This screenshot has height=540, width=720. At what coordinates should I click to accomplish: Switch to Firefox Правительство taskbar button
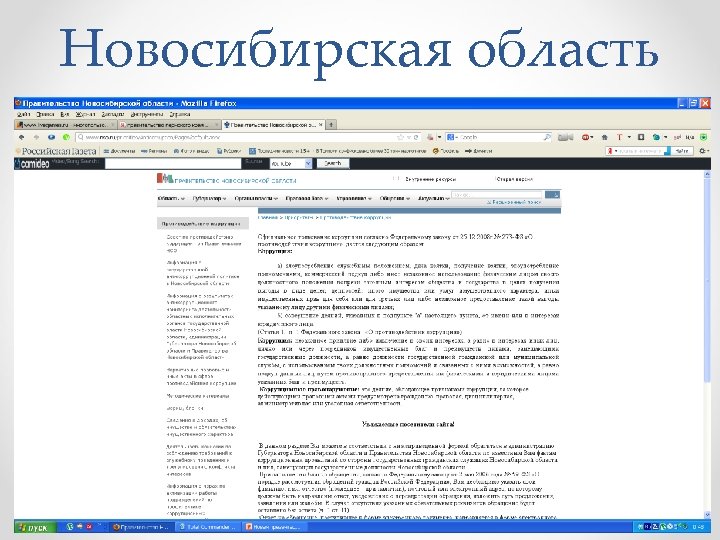141,527
